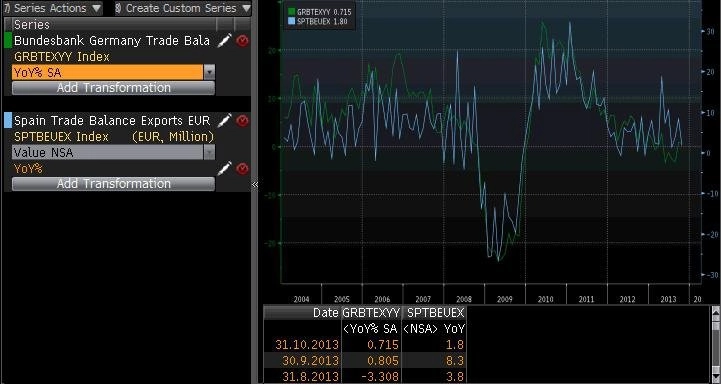Click the 2013 label on time axis
The width and height of the screenshot is (721, 384).
(668, 299)
